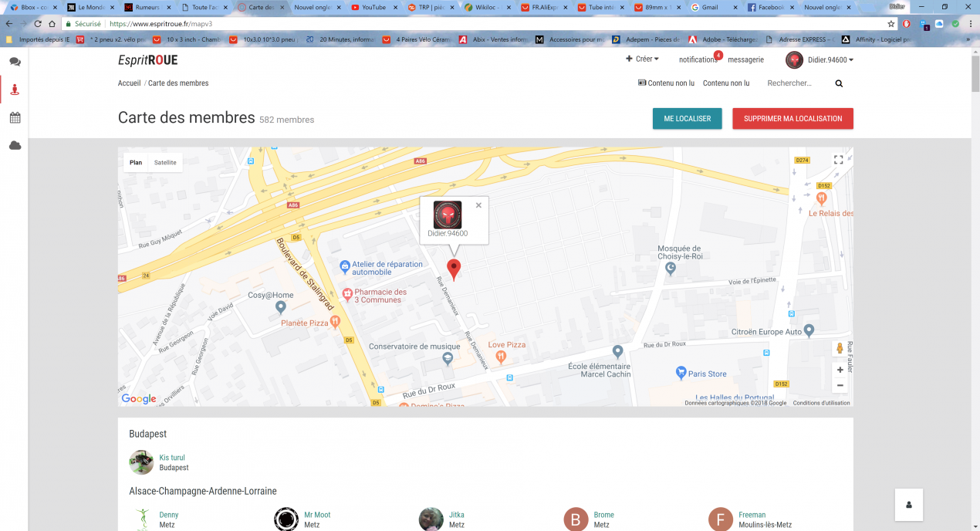The height and width of the screenshot is (531, 980).
Task: Click the EspritROUE site logo
Action: (x=147, y=60)
